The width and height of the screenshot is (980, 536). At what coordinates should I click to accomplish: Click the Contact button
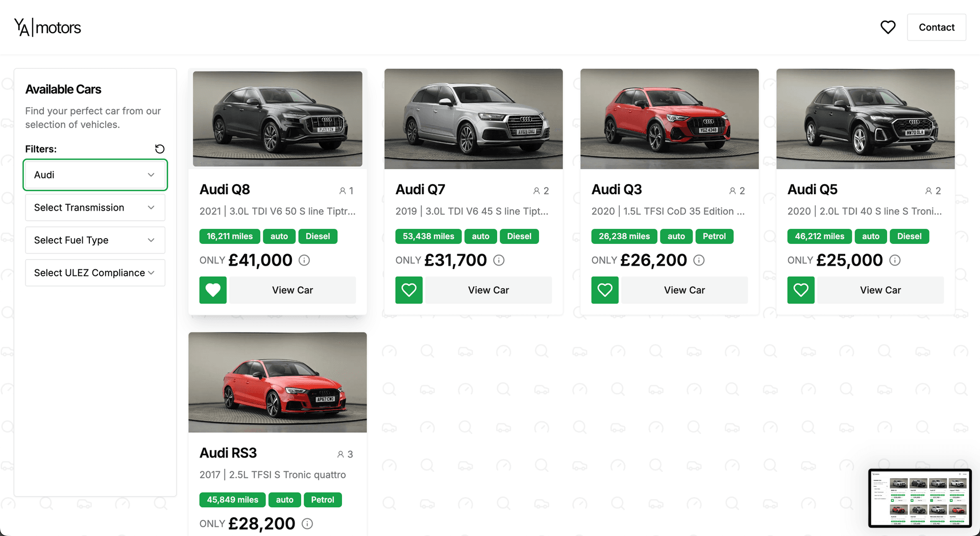click(x=936, y=28)
